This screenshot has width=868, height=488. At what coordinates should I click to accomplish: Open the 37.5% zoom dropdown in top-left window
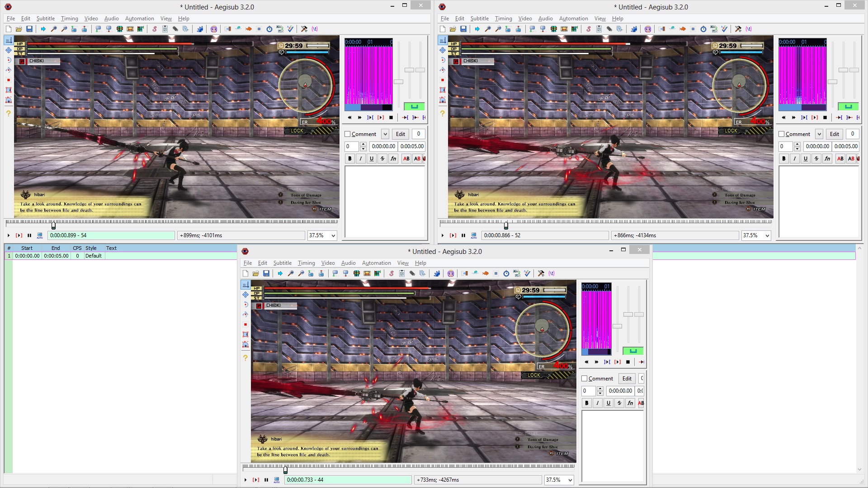tap(333, 235)
